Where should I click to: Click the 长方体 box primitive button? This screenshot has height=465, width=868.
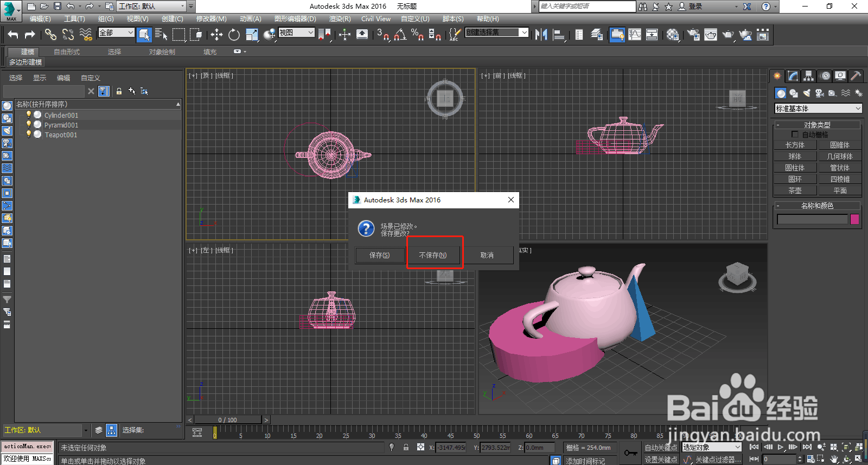795,145
